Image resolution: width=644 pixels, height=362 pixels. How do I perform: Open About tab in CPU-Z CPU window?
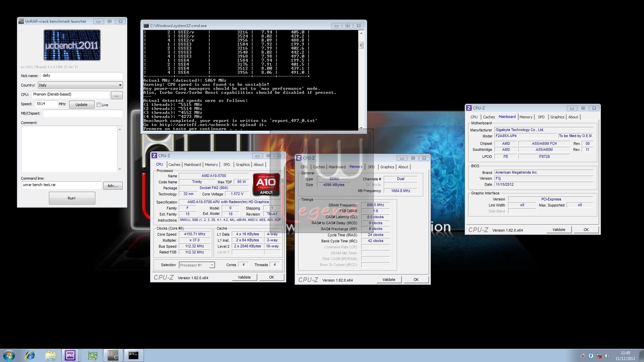point(259,165)
